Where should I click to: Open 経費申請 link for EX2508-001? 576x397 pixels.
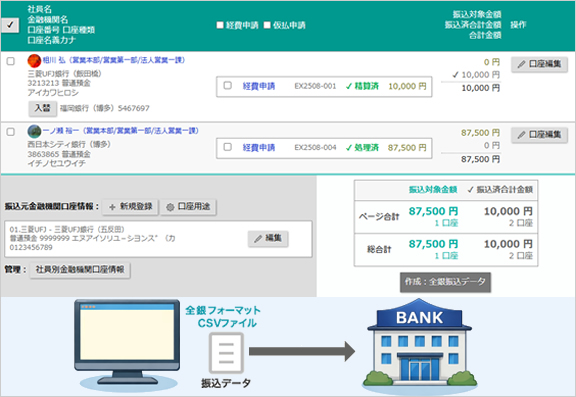click(259, 86)
